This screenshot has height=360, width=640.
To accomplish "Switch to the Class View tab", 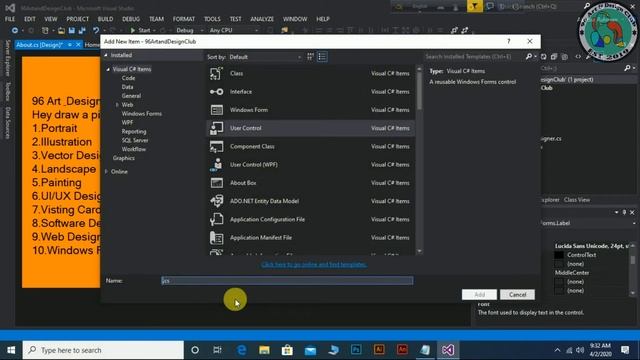I will point(577,200).
